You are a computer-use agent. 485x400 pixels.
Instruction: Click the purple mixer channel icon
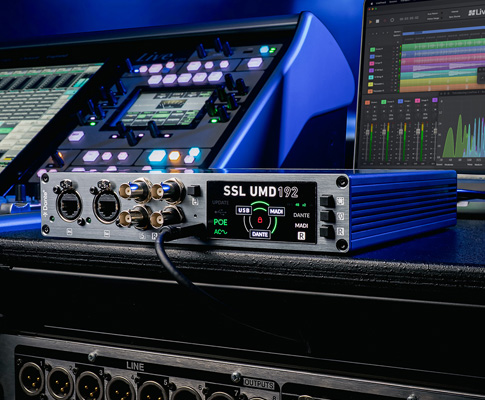pos(435,100)
